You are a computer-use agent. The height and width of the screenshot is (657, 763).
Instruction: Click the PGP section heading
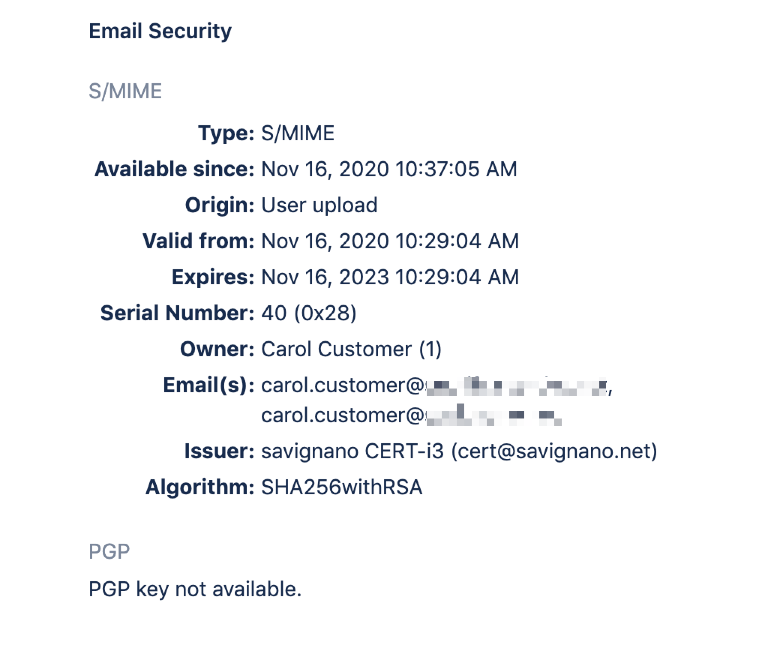click(x=108, y=552)
